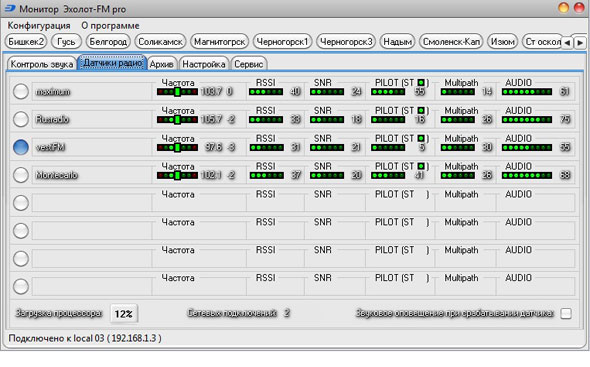Open the Архив tab
This screenshot has width=590, height=367.
point(162,64)
